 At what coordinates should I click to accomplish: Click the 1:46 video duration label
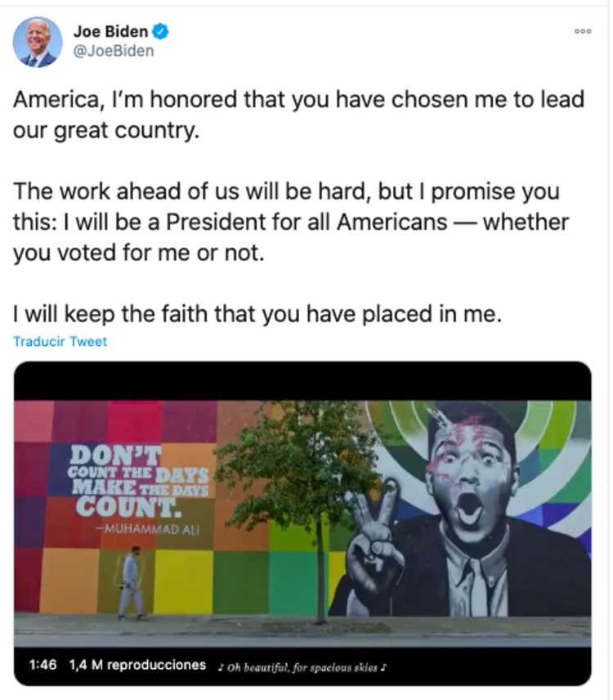coord(42,666)
